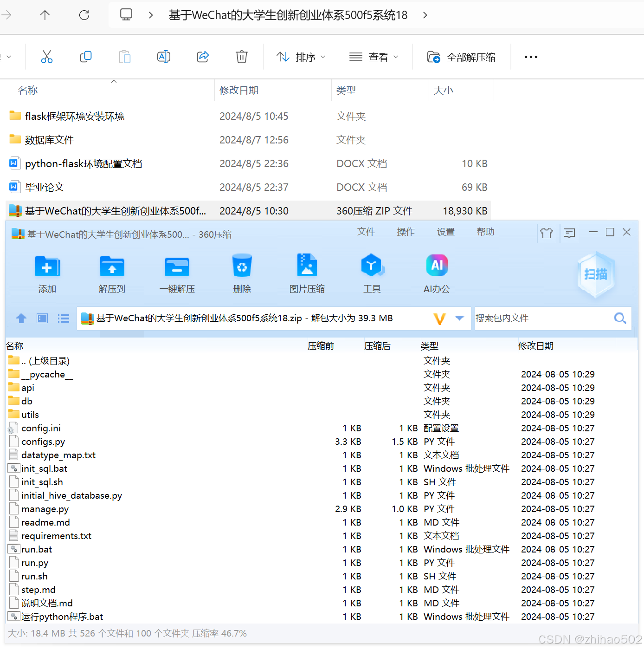Toggle the large icon preview view

coord(42,318)
